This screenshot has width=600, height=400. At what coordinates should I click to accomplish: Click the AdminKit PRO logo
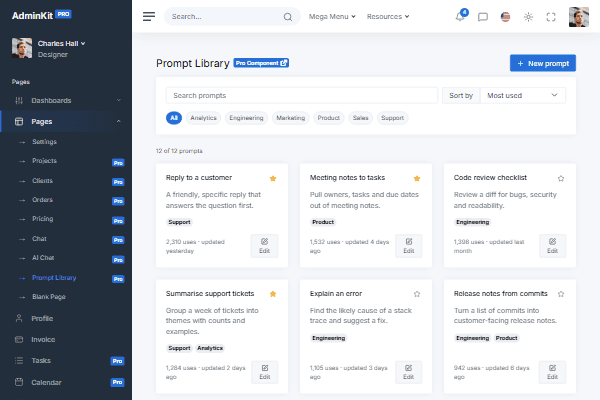(41, 15)
